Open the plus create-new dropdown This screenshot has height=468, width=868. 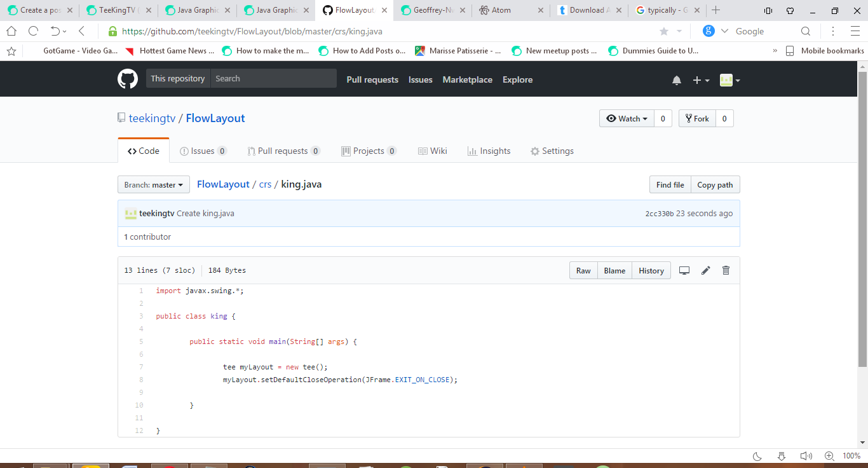[x=701, y=79]
